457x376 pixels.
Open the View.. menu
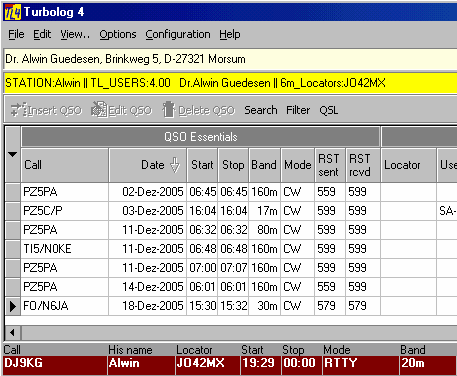point(75,34)
